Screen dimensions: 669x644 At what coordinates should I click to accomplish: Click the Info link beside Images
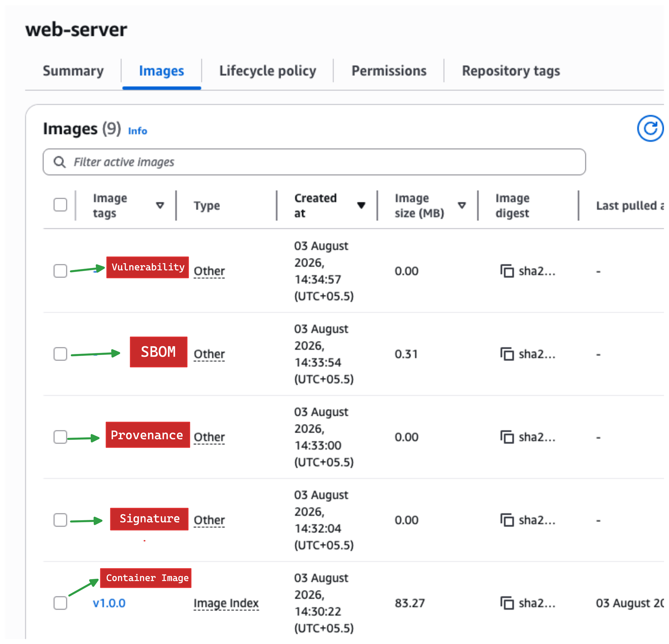click(x=137, y=131)
